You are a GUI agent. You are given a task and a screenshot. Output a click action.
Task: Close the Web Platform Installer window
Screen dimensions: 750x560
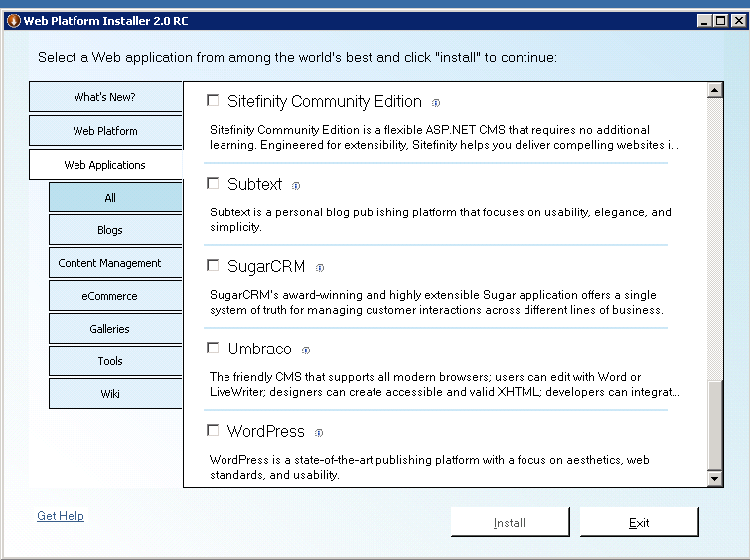click(739, 21)
